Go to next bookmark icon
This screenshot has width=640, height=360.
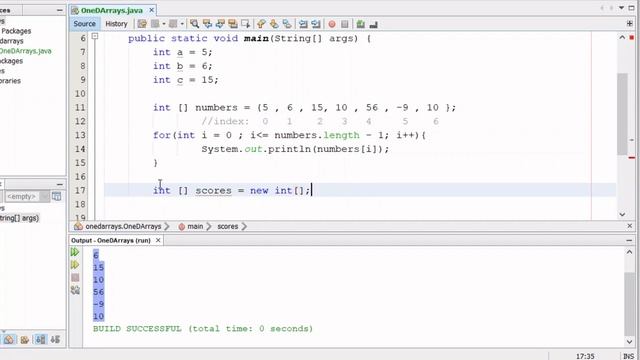pos(274,24)
